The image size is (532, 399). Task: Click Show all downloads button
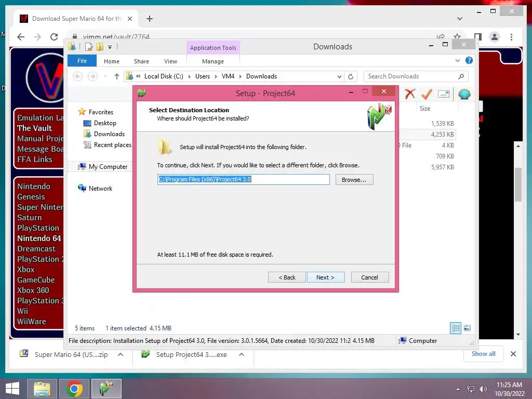484,354
